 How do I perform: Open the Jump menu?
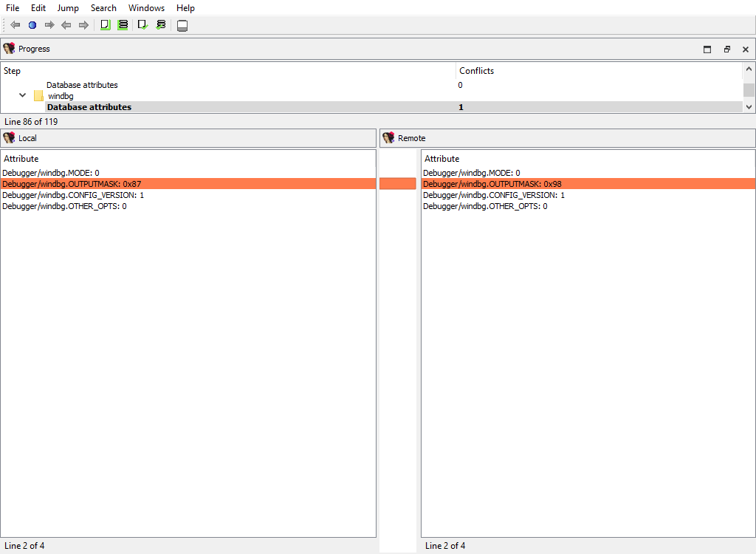click(x=68, y=8)
